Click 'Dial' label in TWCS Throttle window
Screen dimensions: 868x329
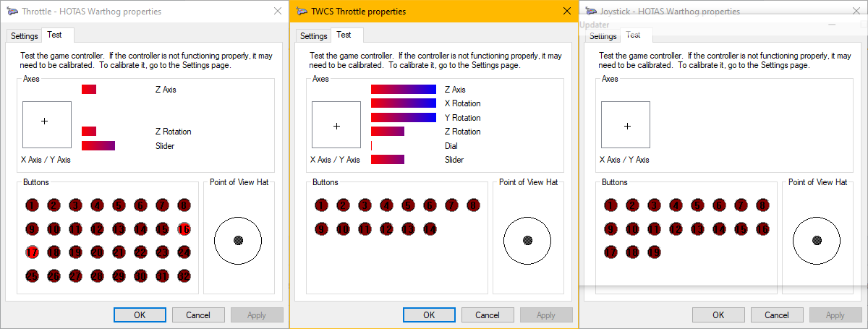pos(451,145)
